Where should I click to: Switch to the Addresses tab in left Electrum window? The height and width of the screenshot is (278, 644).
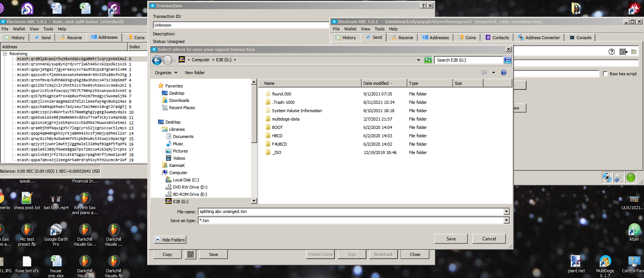(104, 37)
